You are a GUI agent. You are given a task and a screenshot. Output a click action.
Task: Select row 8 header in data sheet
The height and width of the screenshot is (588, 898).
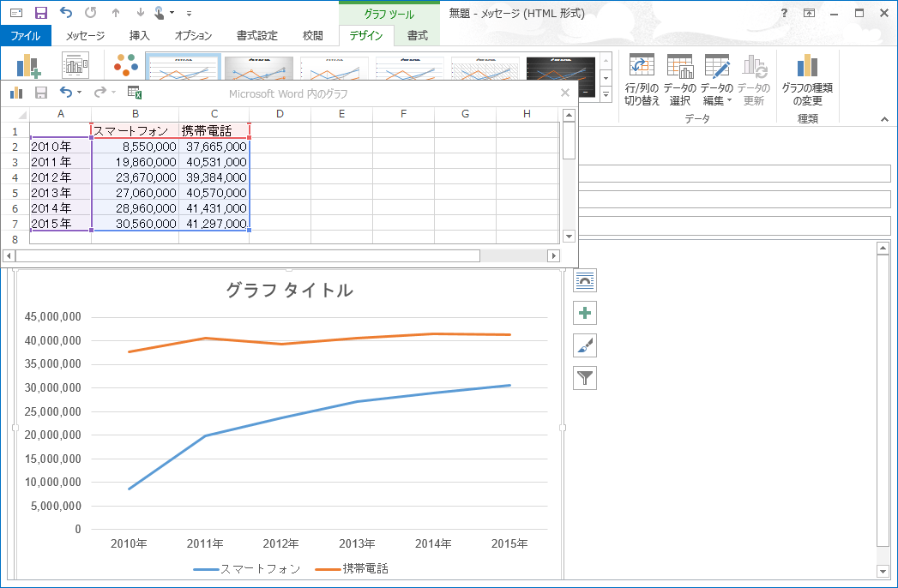click(15, 239)
